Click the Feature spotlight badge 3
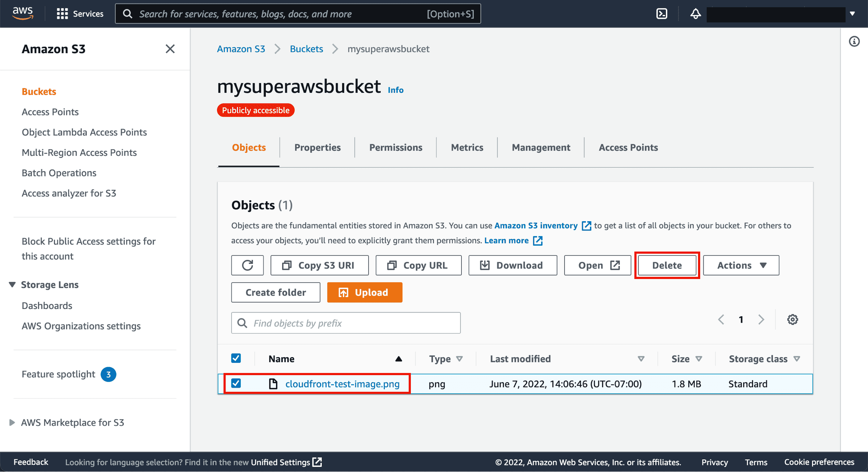The height and width of the screenshot is (472, 868). pos(108,374)
